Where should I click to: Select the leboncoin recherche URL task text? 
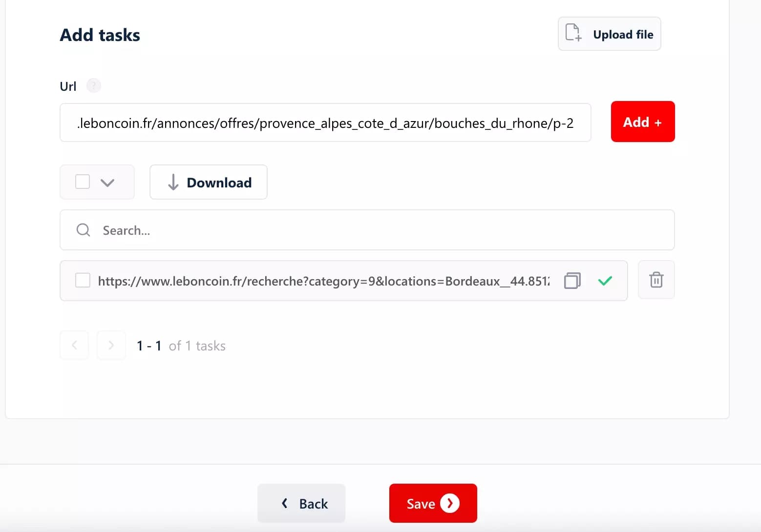323,281
